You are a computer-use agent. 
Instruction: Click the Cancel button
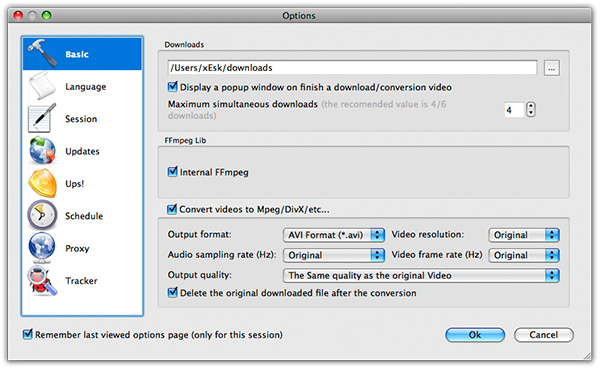543,335
